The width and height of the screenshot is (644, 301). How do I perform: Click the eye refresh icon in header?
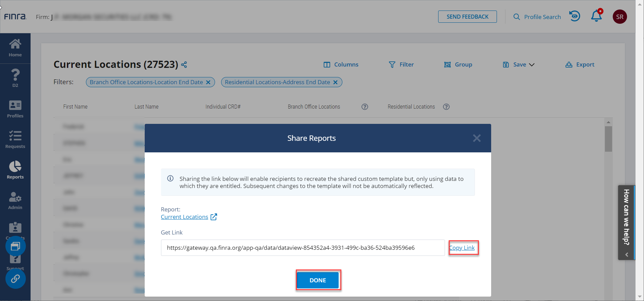coord(575,16)
